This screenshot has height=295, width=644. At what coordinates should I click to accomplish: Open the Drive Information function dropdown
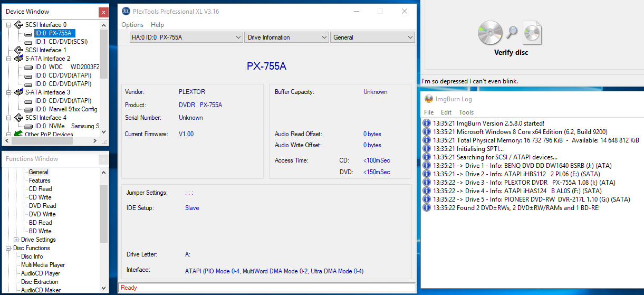click(x=286, y=37)
